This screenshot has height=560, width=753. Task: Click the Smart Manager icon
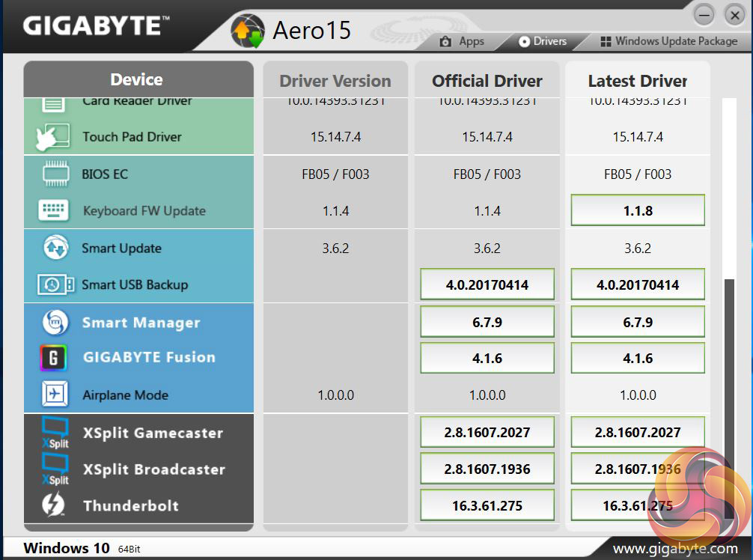click(54, 323)
